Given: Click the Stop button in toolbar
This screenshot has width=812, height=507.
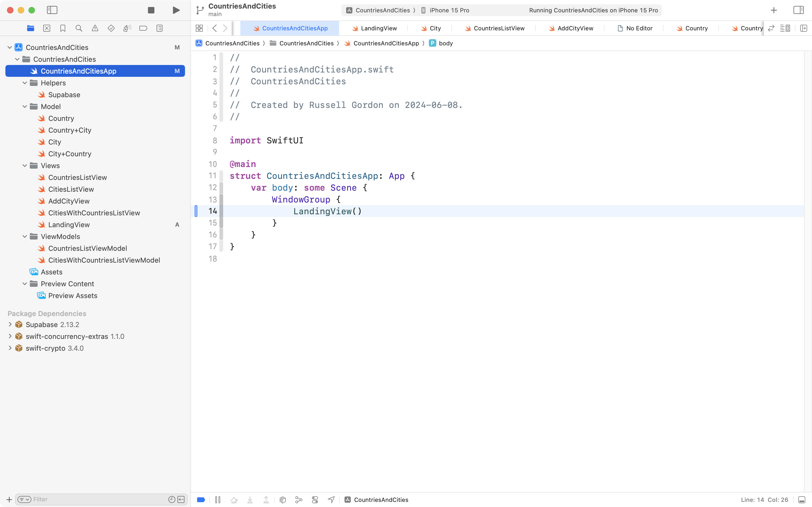Looking at the screenshot, I should [x=151, y=10].
